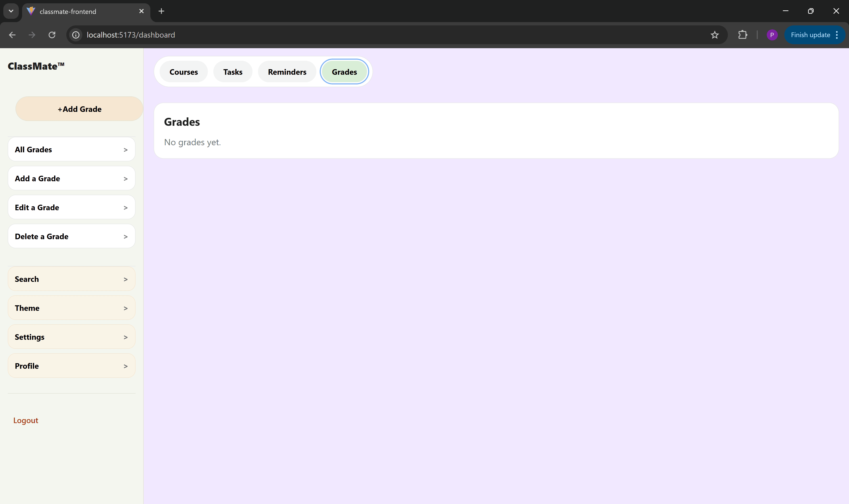
Task: View site information icon in address bar
Action: (x=76, y=35)
